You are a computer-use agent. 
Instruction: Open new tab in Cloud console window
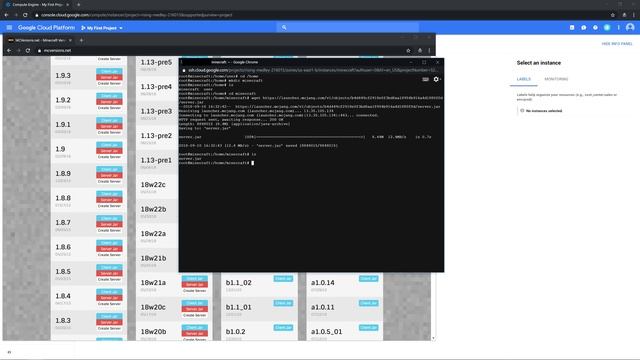(x=78, y=4)
